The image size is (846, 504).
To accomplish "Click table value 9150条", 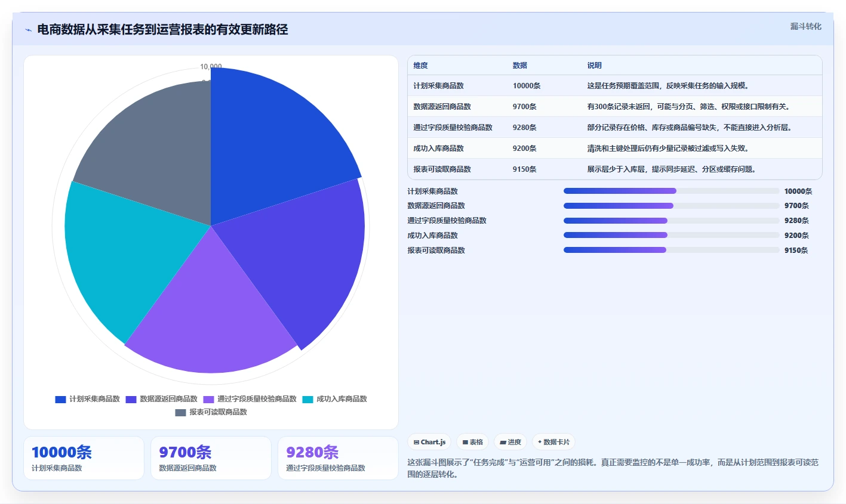I will pos(524,169).
